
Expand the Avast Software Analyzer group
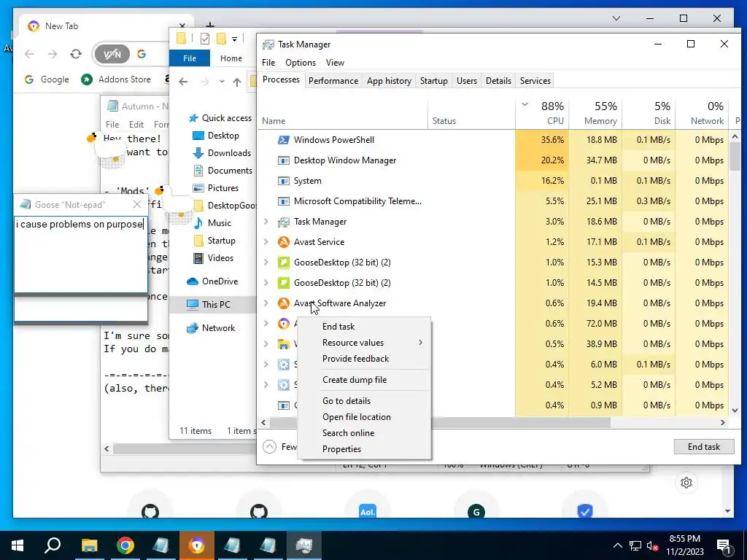[266, 303]
